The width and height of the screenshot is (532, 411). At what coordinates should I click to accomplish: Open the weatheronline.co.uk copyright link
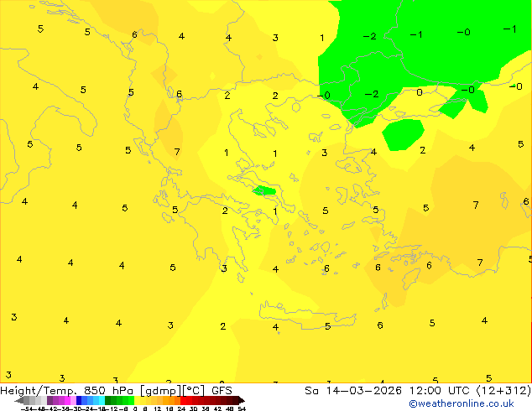click(x=461, y=403)
